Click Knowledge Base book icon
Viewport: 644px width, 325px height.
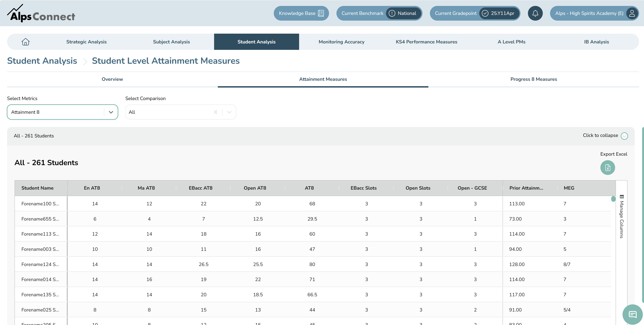coord(321,13)
